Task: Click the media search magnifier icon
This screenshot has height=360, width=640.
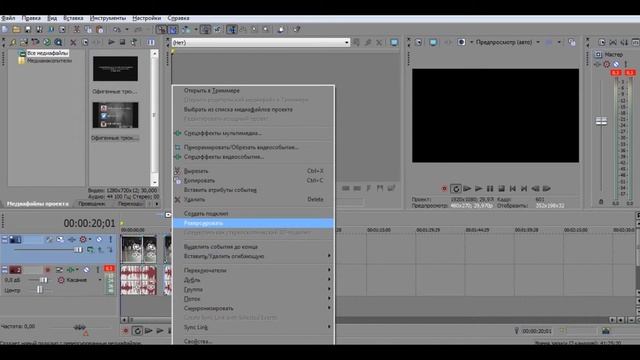Action: pos(58,42)
